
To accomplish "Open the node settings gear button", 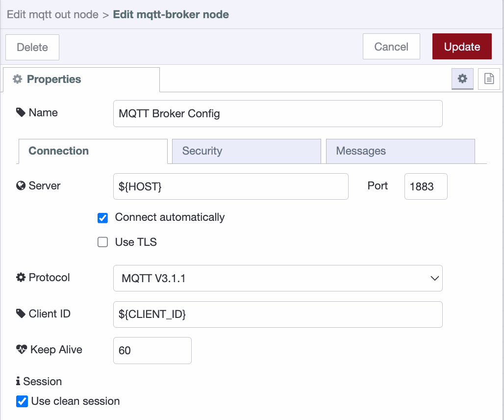I will tap(462, 79).
